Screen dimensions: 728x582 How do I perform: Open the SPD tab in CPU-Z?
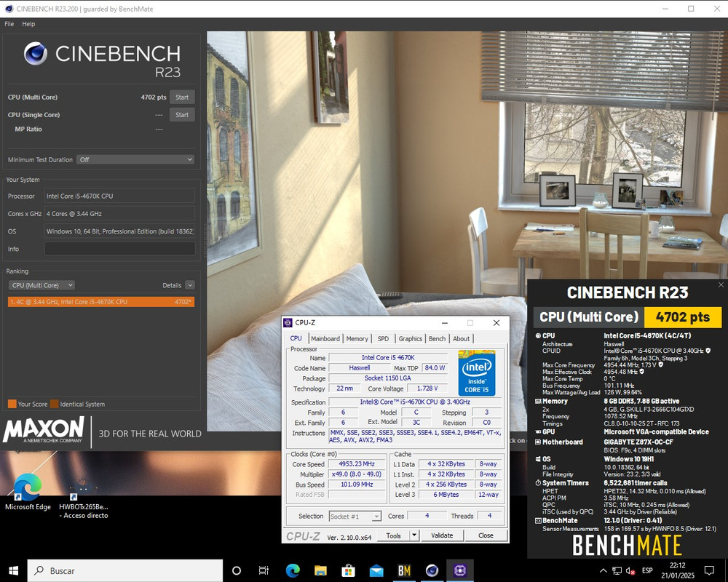point(383,339)
